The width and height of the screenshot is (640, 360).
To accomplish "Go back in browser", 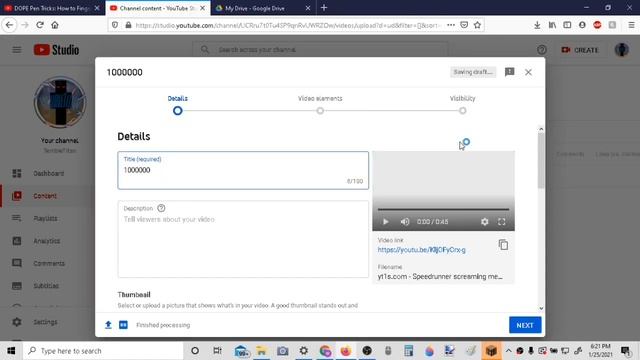I will tap(9, 25).
